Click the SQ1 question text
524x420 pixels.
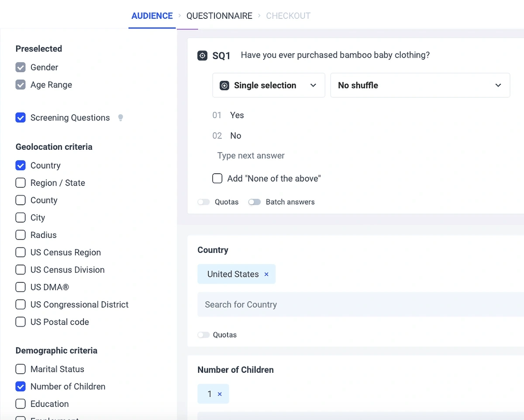coord(335,55)
